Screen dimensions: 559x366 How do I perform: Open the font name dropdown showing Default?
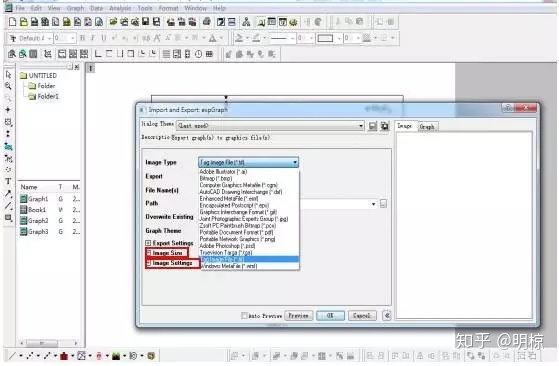pyautogui.click(x=49, y=38)
